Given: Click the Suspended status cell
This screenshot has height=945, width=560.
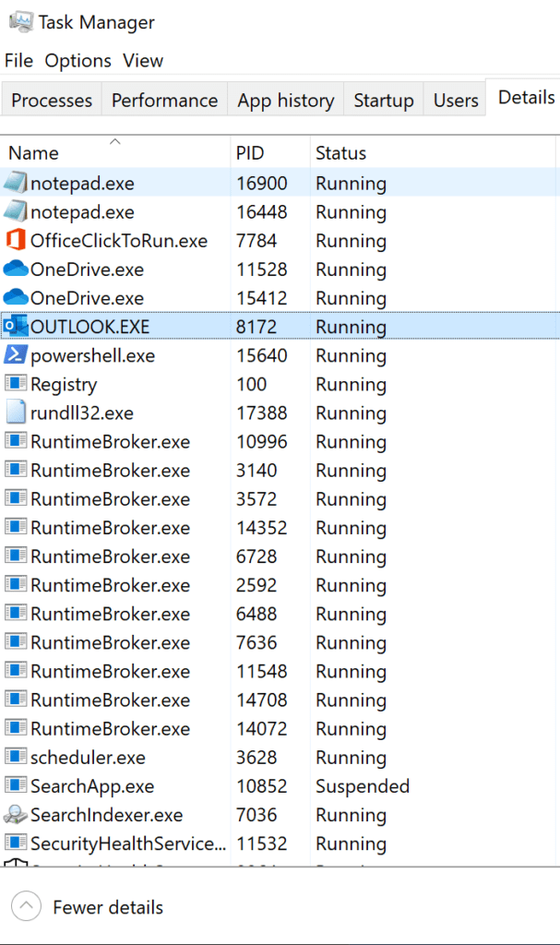Looking at the screenshot, I should (363, 786).
